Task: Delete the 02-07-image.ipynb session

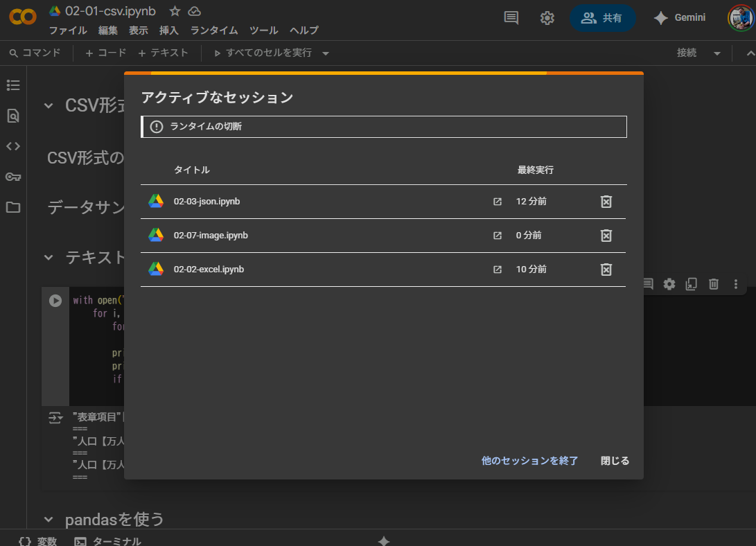Action: click(606, 236)
